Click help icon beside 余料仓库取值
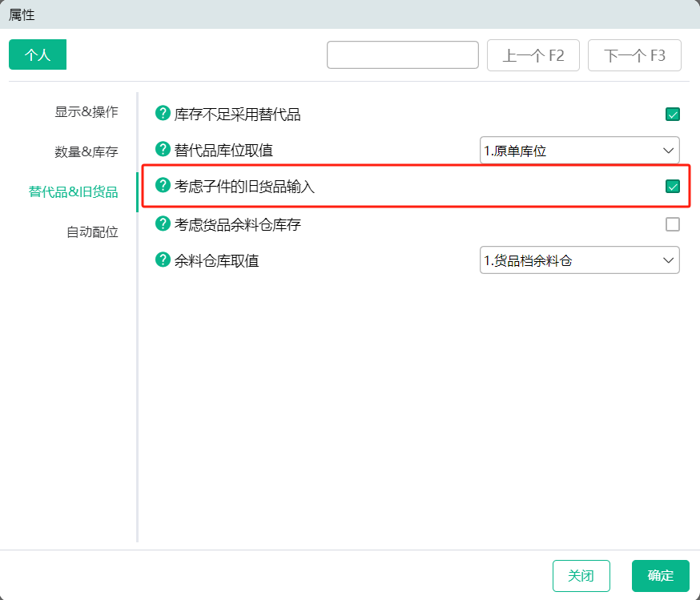This screenshot has height=600, width=700. click(163, 260)
